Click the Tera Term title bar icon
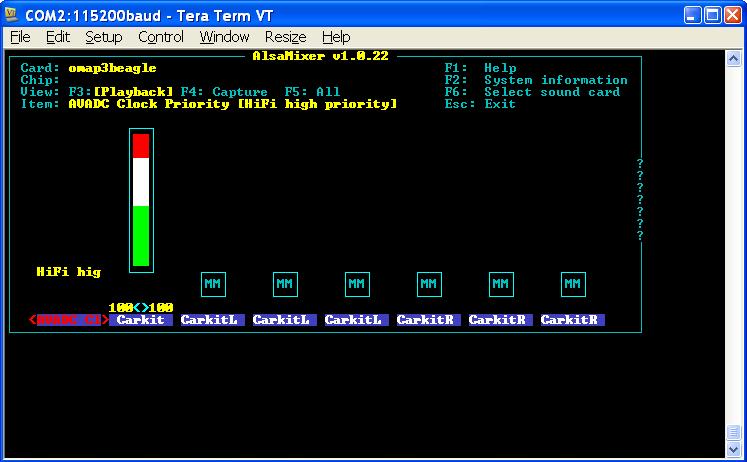747x462 pixels. pos(11,15)
